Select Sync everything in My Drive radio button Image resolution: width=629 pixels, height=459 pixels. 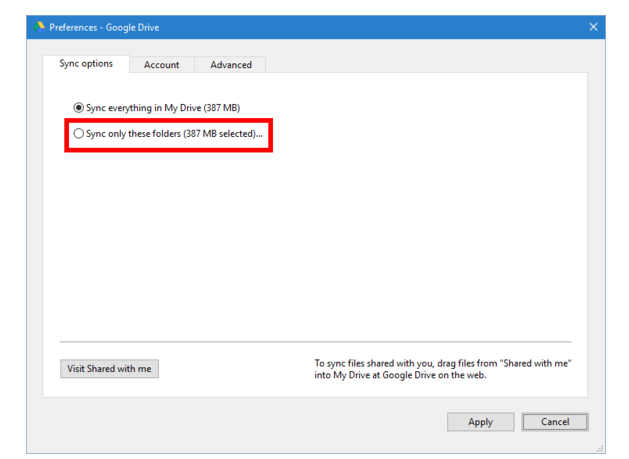pos(79,108)
